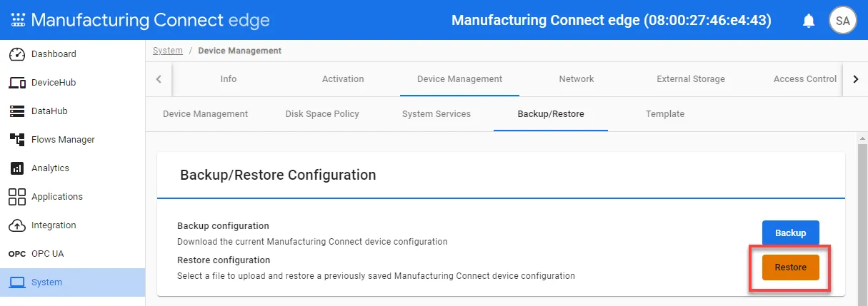
Task: Open the System Services sub-tab
Action: tap(437, 114)
